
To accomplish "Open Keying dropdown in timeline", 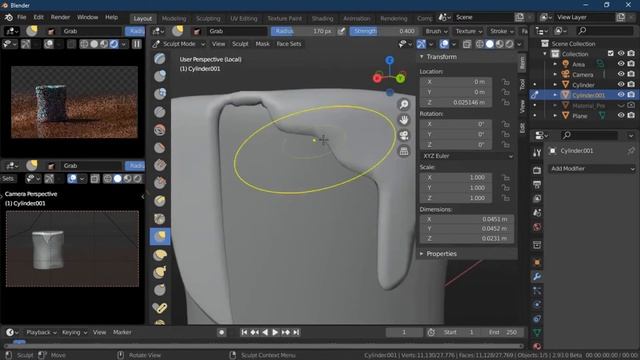I will pyautogui.click(x=74, y=332).
